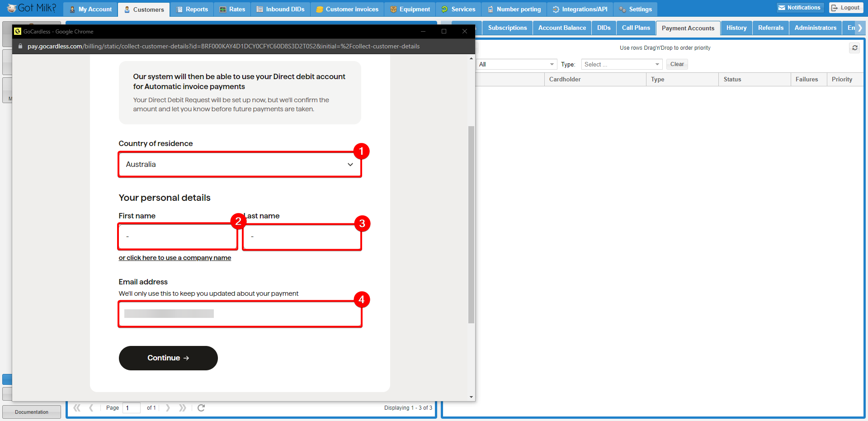The width and height of the screenshot is (868, 421).
Task: Sort by the Failures column header
Action: [809, 80]
